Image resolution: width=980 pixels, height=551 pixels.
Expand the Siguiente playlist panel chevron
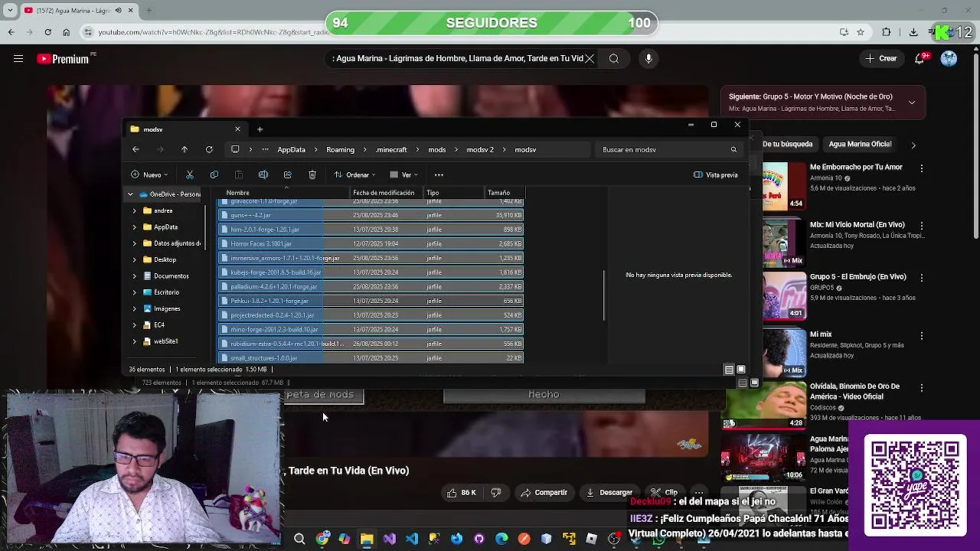[x=912, y=103]
